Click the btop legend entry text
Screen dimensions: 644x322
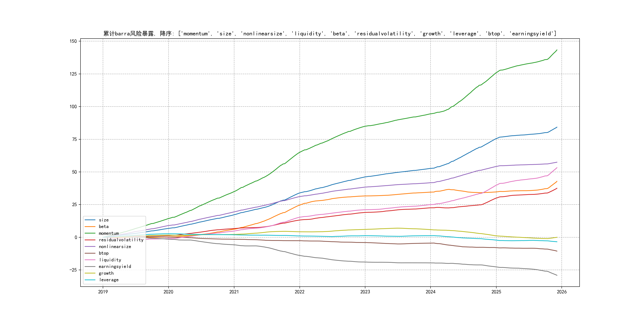pyautogui.click(x=104, y=253)
